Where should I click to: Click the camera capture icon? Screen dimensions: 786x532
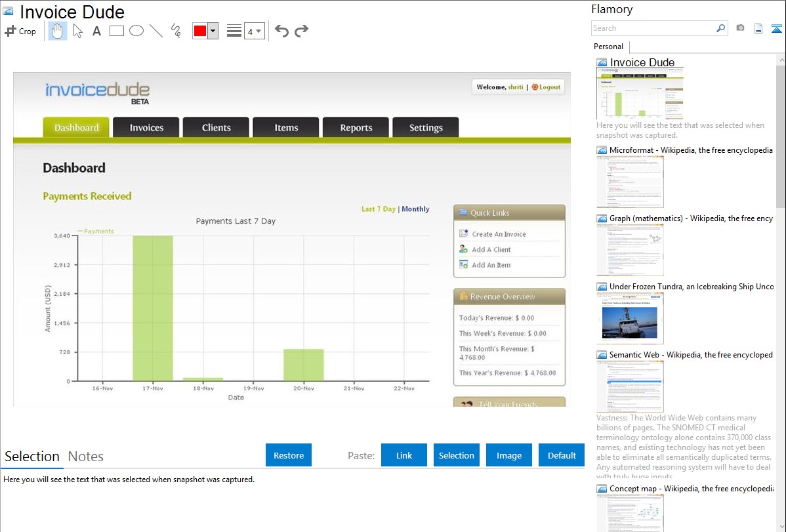click(x=740, y=28)
